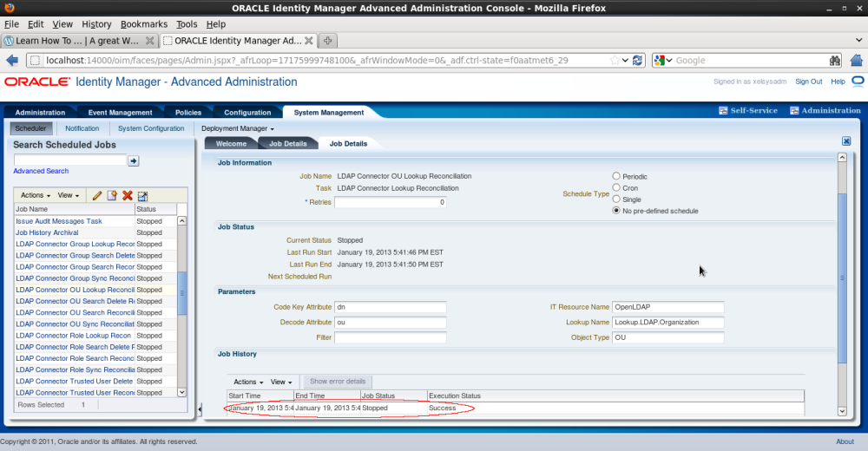
Task: Click the Google search engine icon
Action: (x=660, y=61)
